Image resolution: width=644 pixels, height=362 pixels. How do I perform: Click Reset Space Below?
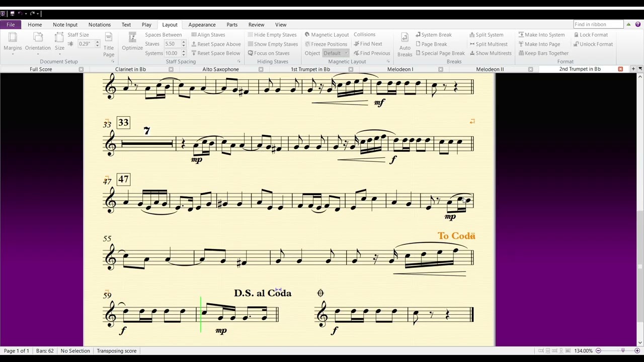click(215, 53)
